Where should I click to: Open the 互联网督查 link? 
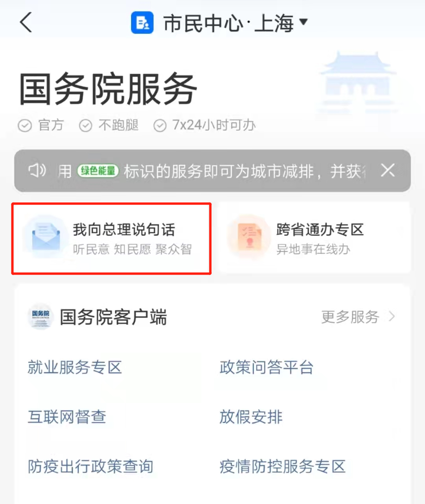(x=67, y=417)
